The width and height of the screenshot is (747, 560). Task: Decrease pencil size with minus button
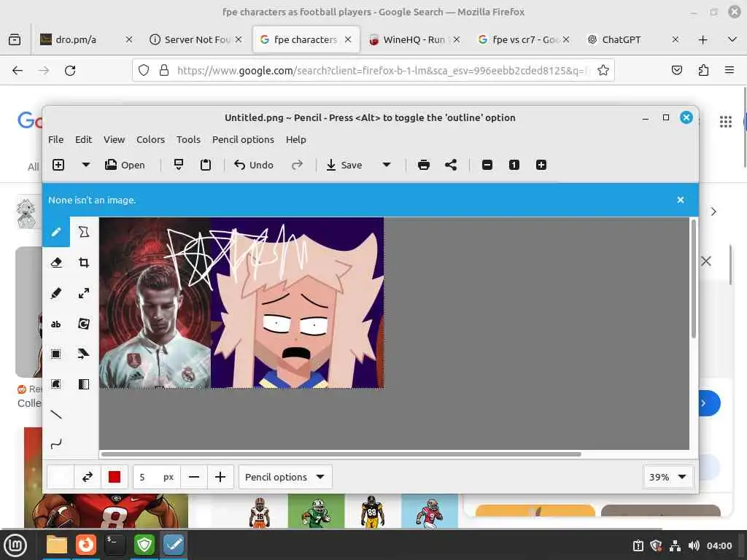pyautogui.click(x=194, y=477)
